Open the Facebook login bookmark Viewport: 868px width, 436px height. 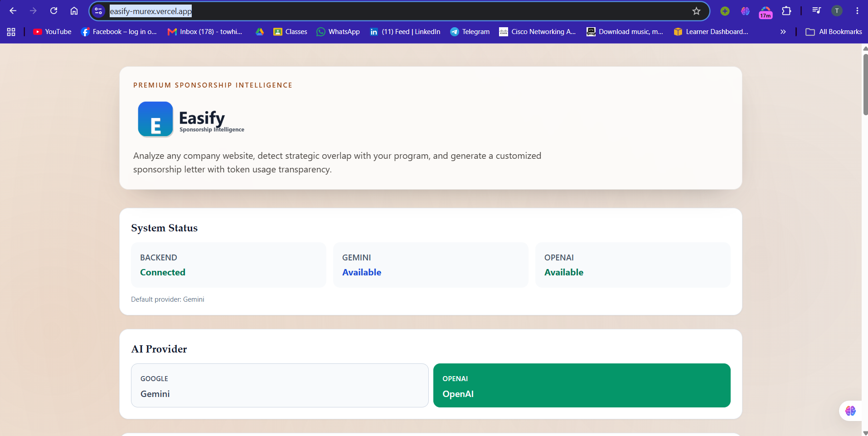pyautogui.click(x=119, y=32)
